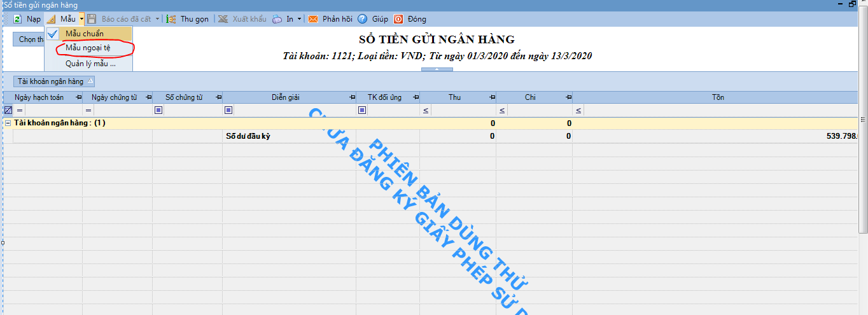This screenshot has width=868, height=315.
Task: Click the Đóng red close icon
Action: click(398, 19)
